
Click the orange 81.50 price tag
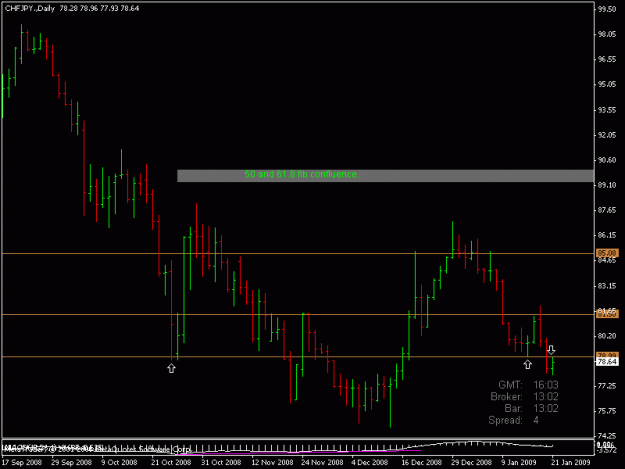point(607,314)
